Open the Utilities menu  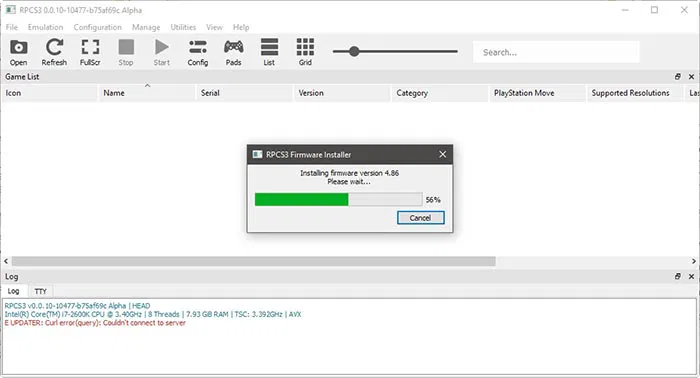point(183,27)
